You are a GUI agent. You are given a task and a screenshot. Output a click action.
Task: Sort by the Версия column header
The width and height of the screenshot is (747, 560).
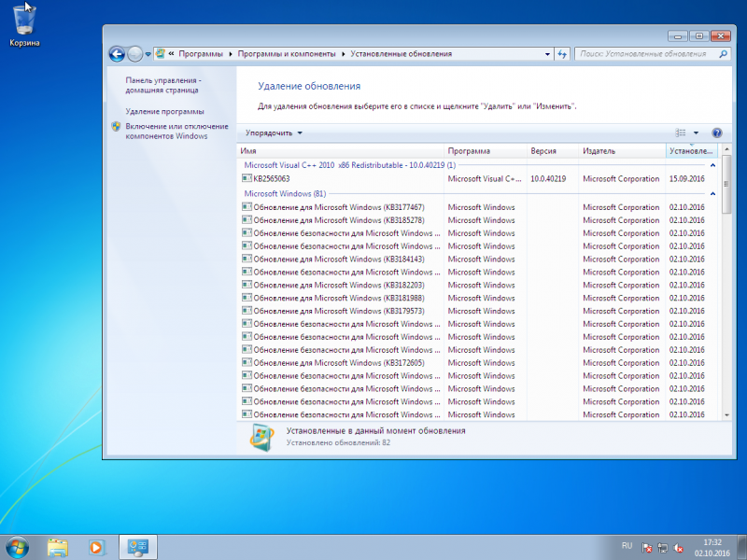(553, 151)
